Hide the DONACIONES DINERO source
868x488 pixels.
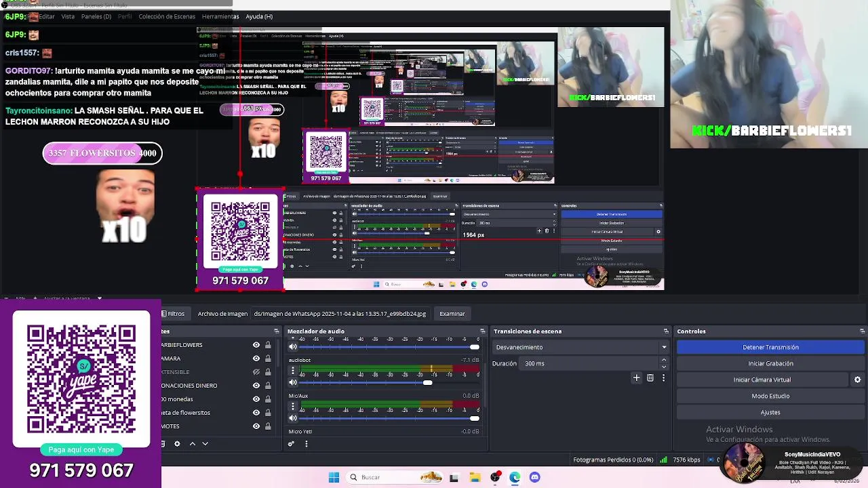click(256, 386)
